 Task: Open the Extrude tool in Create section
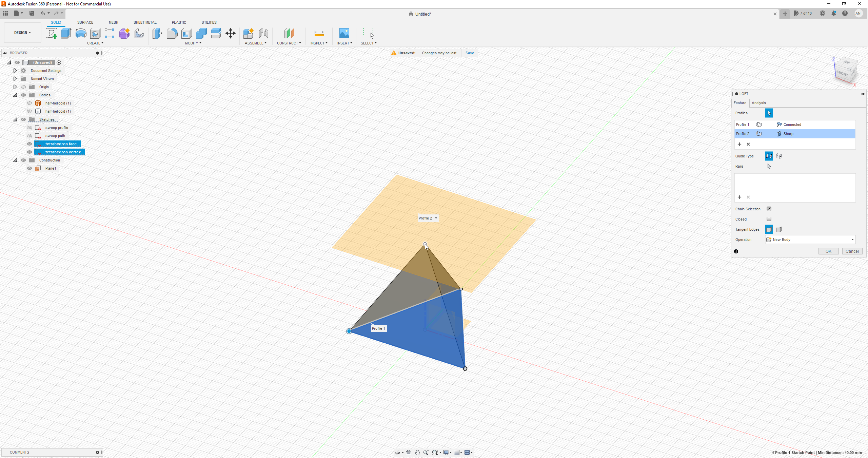pos(65,33)
